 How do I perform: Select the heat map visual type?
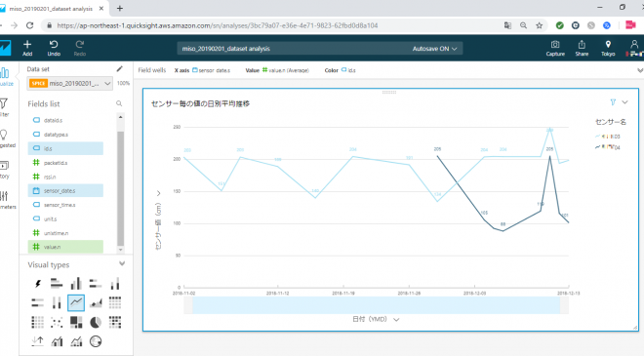pos(114,322)
